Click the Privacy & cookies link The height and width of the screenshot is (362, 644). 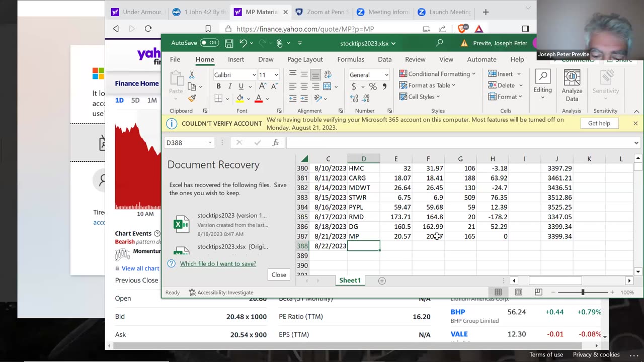pyautogui.click(x=596, y=354)
